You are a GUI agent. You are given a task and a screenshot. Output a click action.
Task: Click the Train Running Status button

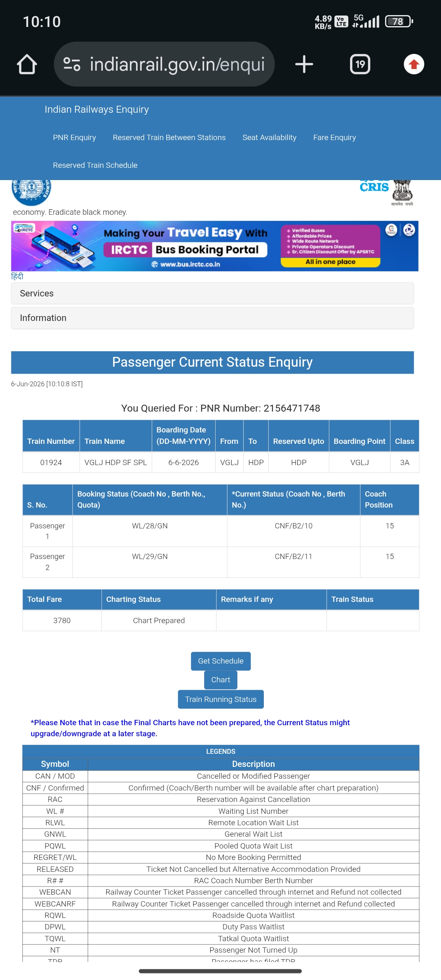point(220,699)
